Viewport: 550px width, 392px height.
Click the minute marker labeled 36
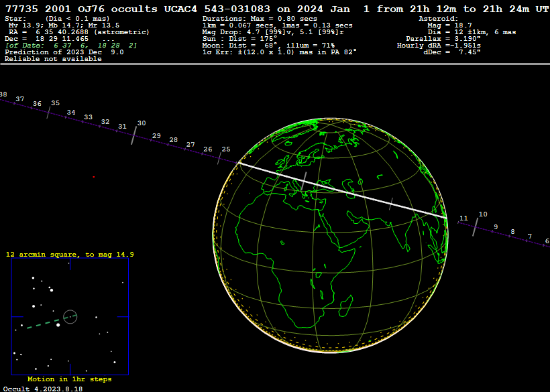coord(37,104)
